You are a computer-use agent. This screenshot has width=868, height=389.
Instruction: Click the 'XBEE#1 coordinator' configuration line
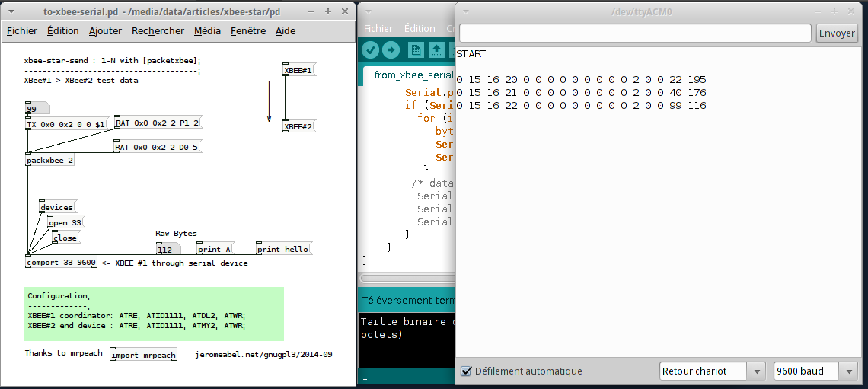tap(136, 315)
